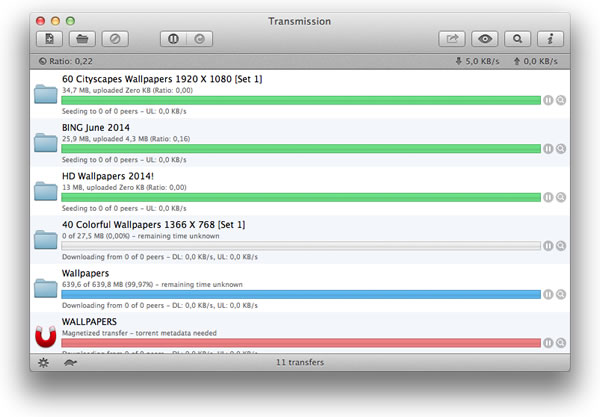Click '13 MB, uploaded Zero KB' status line

(124, 187)
